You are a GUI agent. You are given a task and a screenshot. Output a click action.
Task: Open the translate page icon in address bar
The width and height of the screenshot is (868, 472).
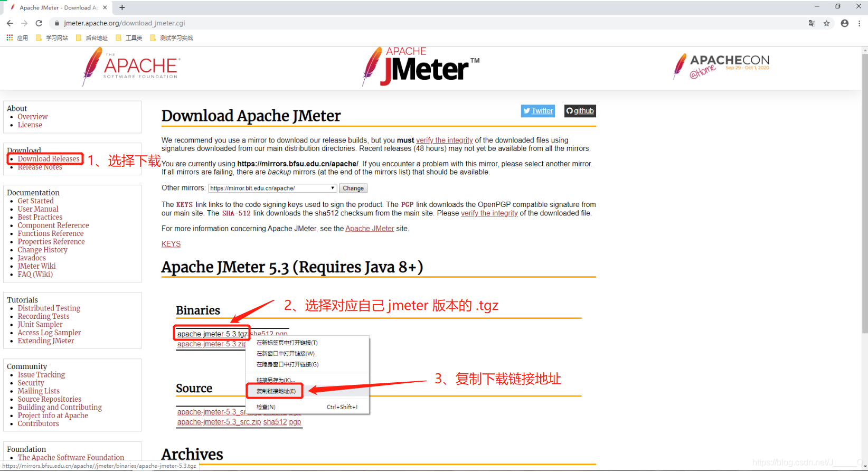coord(812,23)
